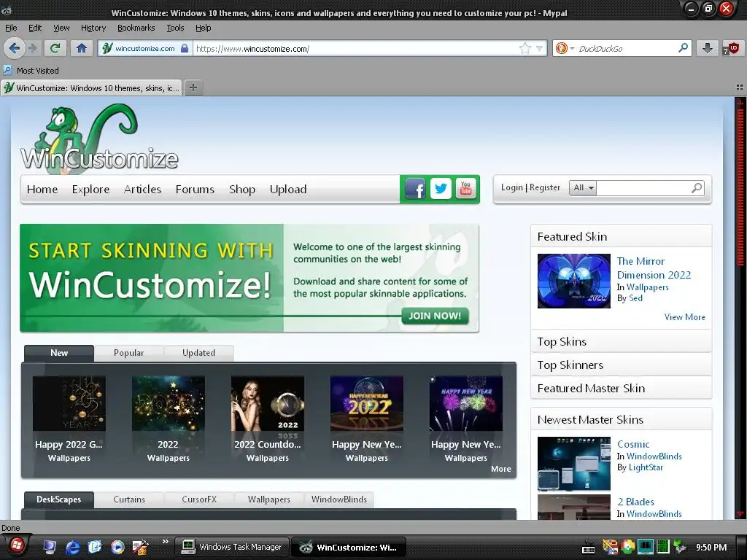This screenshot has width=747, height=560.
Task: Reload the page with the refresh icon
Action: coord(55,48)
